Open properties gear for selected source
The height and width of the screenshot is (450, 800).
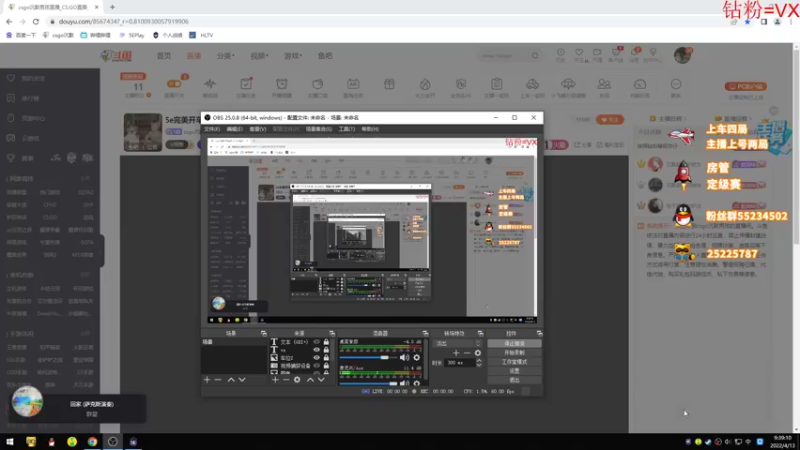(x=297, y=380)
